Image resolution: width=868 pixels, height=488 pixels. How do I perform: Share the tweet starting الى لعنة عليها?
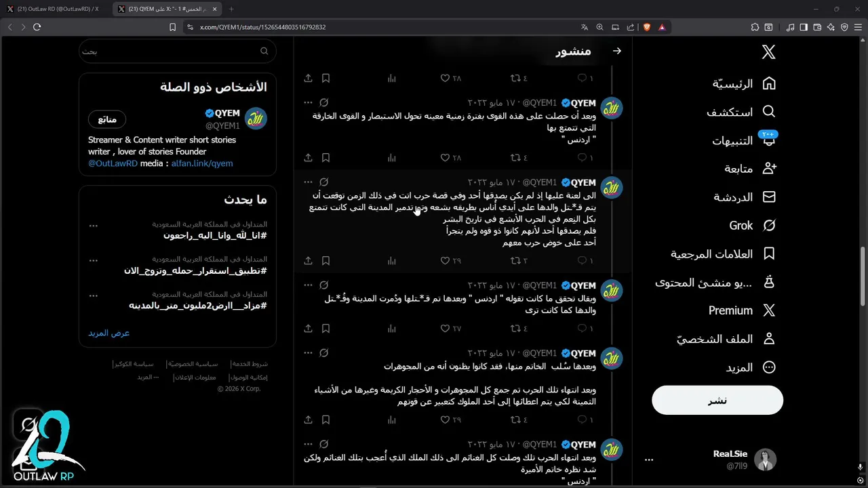(x=308, y=260)
